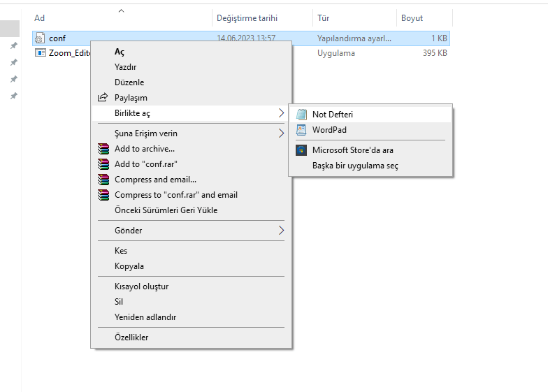Select the Zoom_Edit application file
This screenshot has width=548, height=392.
(69, 53)
